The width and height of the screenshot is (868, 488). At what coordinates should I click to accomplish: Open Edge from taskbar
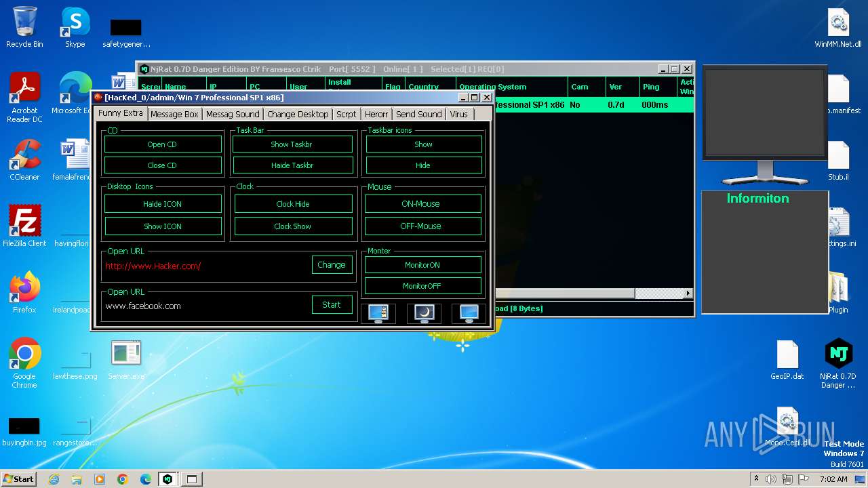pos(146,479)
